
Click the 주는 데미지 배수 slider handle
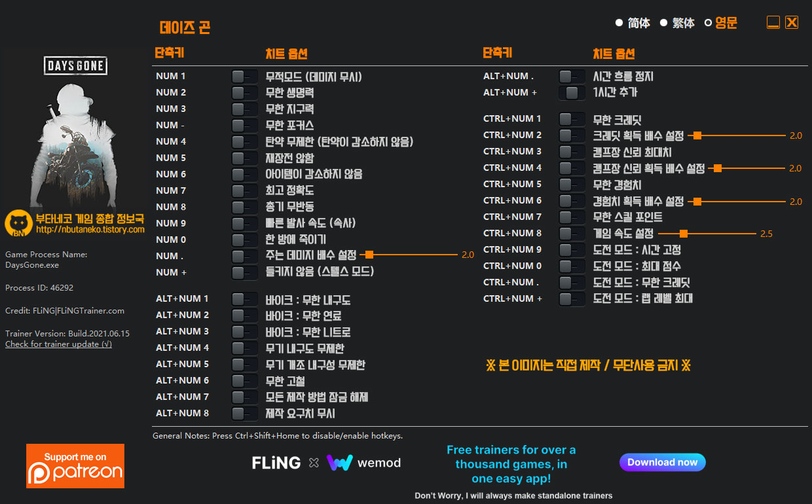[x=369, y=255]
